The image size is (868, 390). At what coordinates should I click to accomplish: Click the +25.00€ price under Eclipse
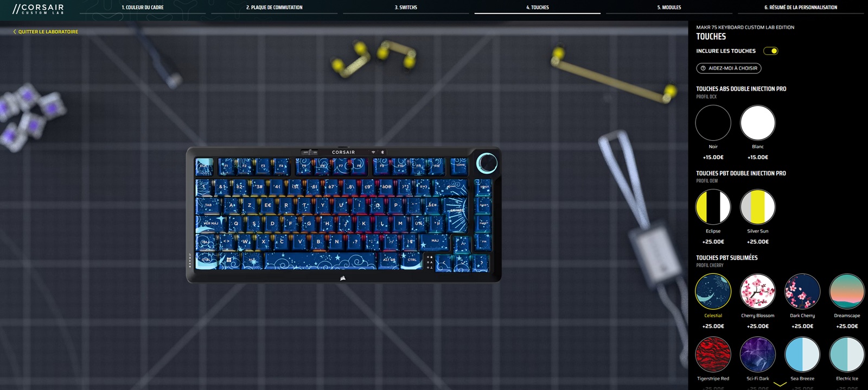713,242
